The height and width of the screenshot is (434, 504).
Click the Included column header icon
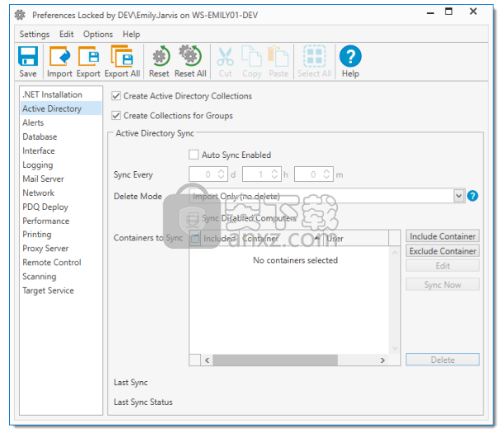[195, 238]
